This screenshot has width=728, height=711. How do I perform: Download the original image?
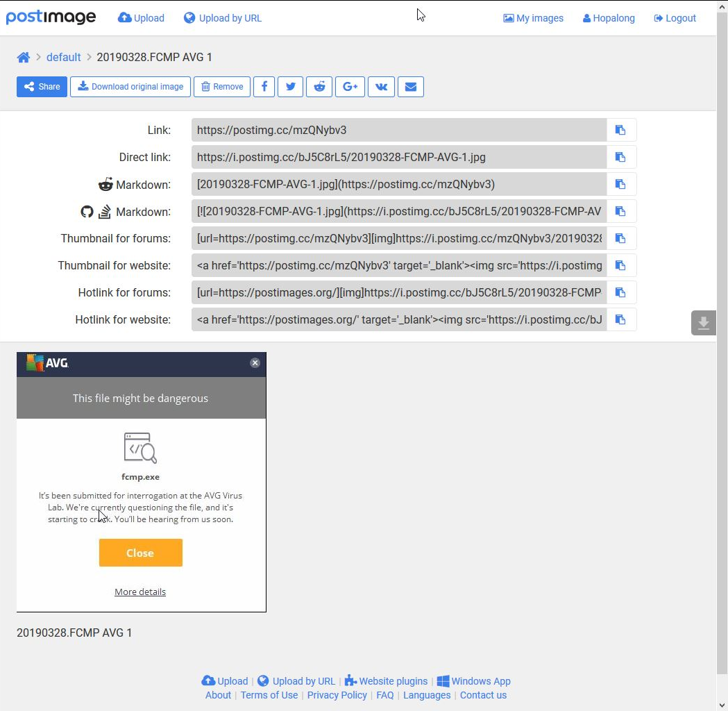[x=130, y=86]
